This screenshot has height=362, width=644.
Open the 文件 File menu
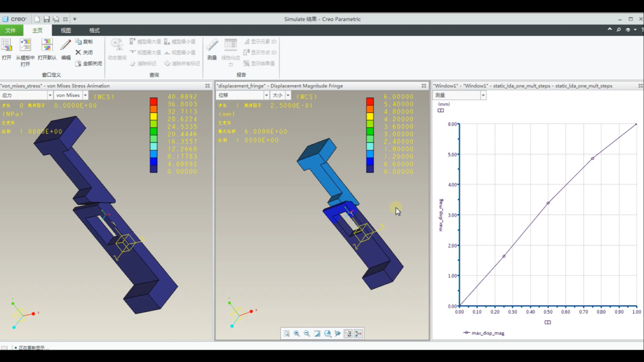pos(11,31)
